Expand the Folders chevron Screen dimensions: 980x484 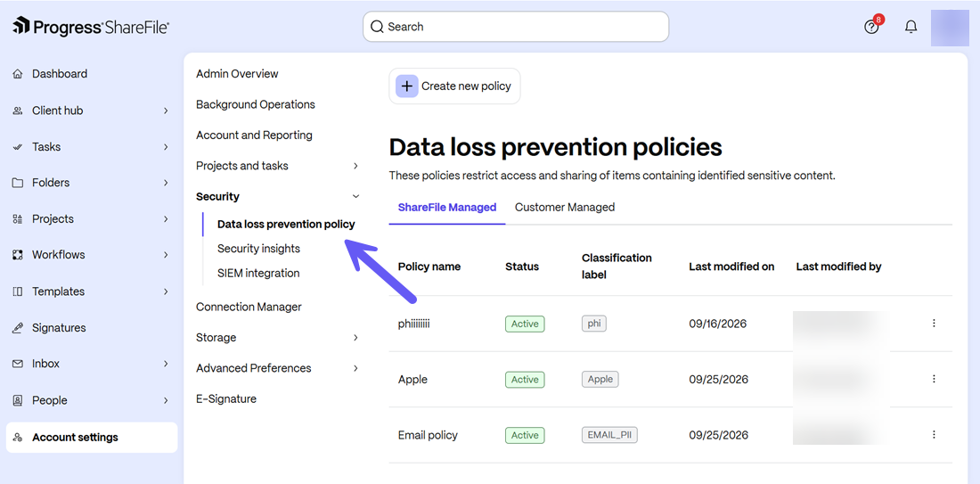[x=167, y=183]
